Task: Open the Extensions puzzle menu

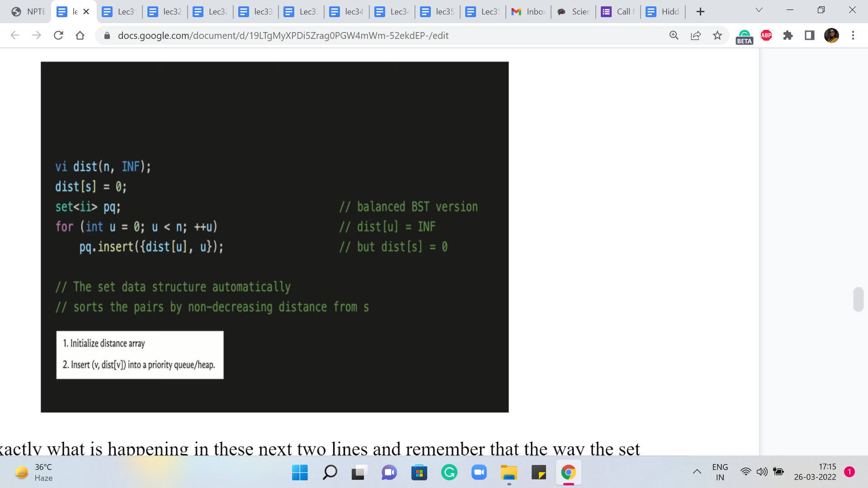Action: tap(788, 35)
